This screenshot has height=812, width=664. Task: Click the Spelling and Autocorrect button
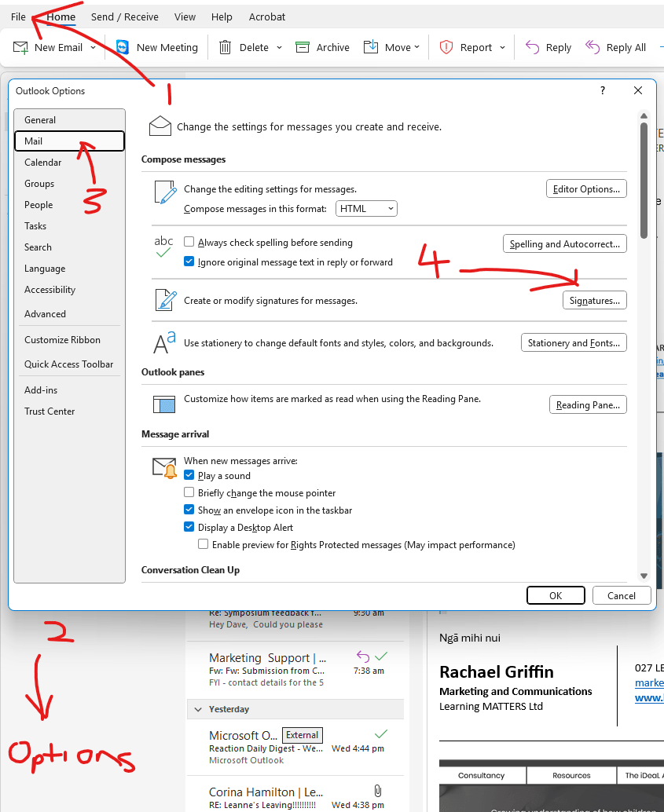(x=565, y=244)
